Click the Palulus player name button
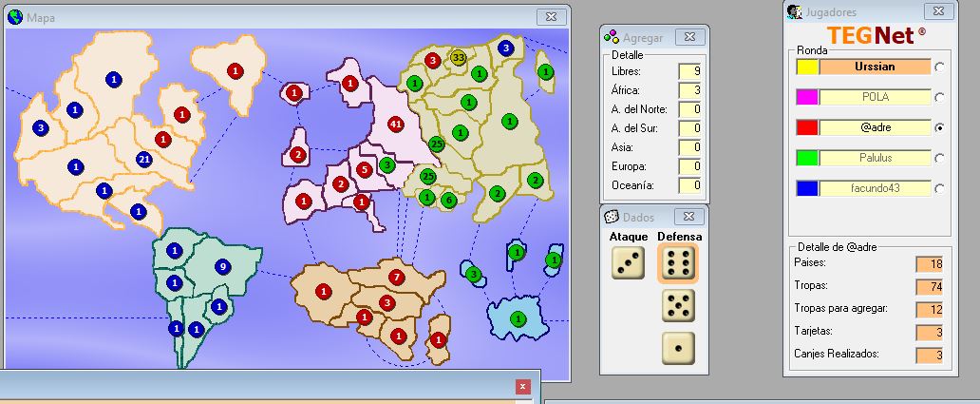This screenshot has width=980, height=404. click(875, 158)
